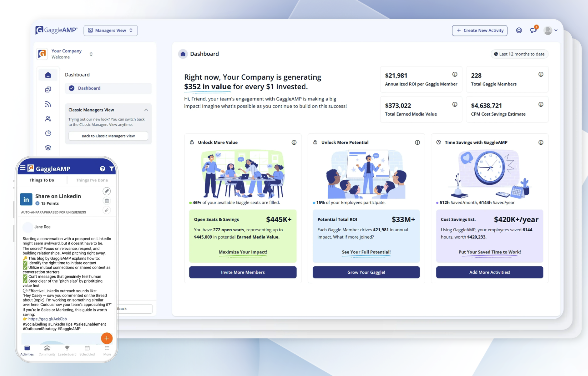Switch to the Things I've Done tab

pyautogui.click(x=91, y=180)
